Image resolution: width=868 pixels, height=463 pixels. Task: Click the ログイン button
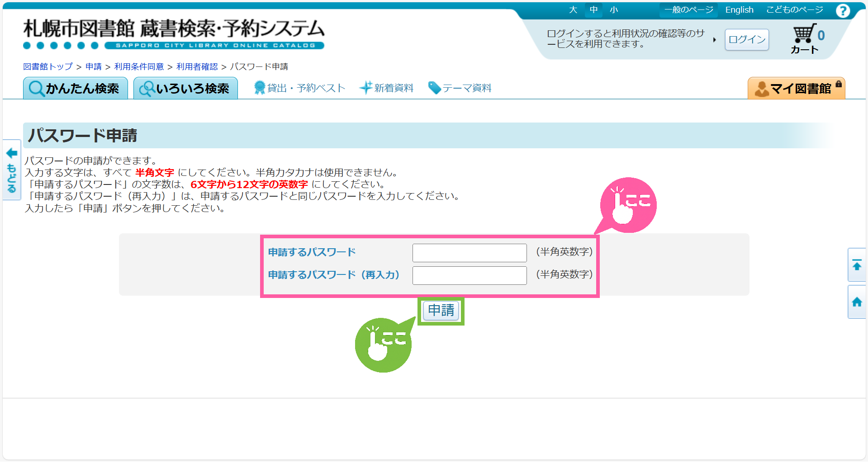tap(747, 40)
